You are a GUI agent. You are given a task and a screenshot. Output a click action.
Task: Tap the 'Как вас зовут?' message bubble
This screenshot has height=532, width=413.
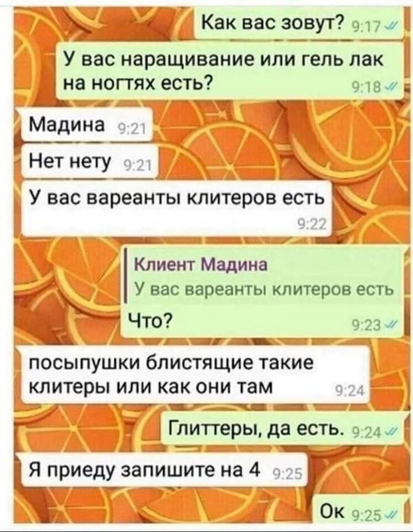[x=299, y=24]
